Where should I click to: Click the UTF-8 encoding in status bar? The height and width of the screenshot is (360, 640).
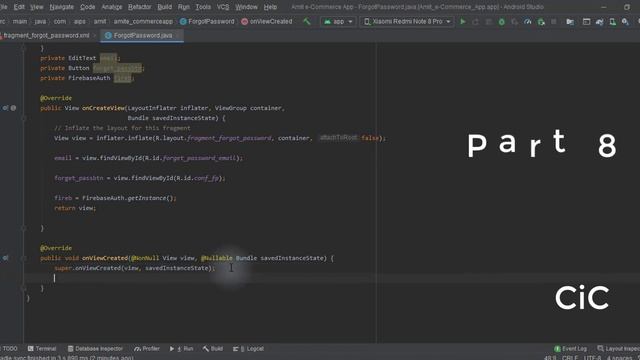[592, 358]
